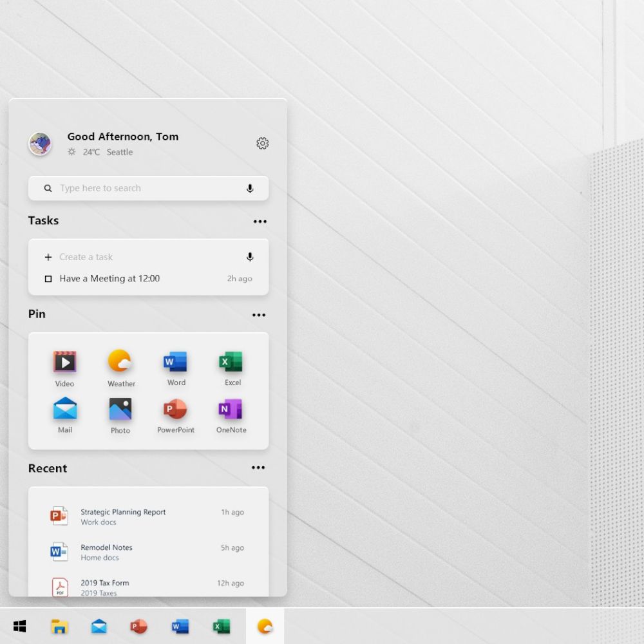Screen dimensions: 644x644
Task: Click the Have a Meeting at 12:00 text
Action: point(109,278)
